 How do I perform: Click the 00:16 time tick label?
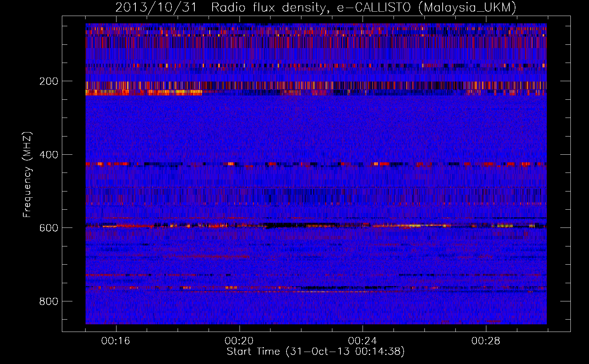[116, 341]
